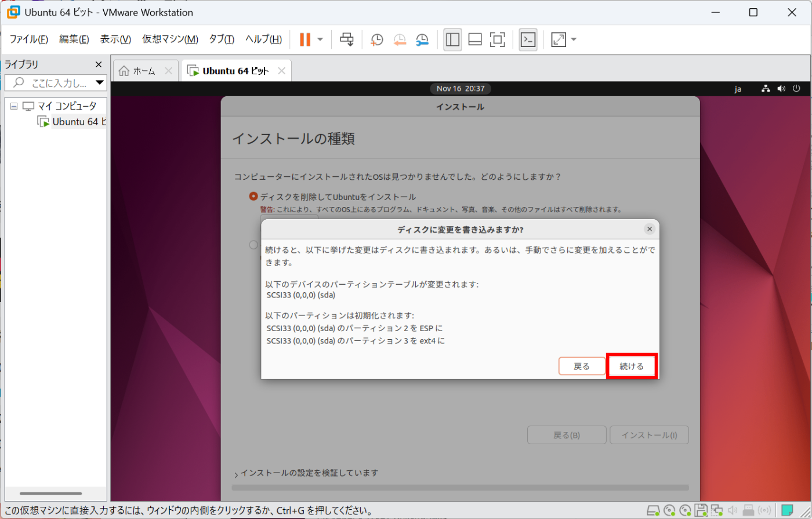Open the snapshot manager with the wrench clock icon
The image size is (812, 519).
pyautogui.click(x=422, y=39)
